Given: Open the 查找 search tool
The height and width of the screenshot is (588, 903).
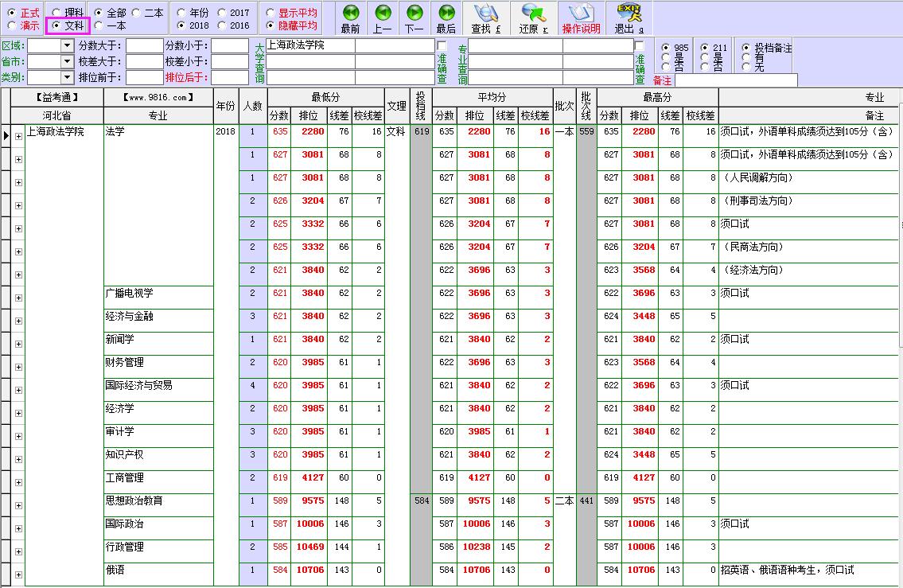Looking at the screenshot, I should pyautogui.click(x=486, y=19).
